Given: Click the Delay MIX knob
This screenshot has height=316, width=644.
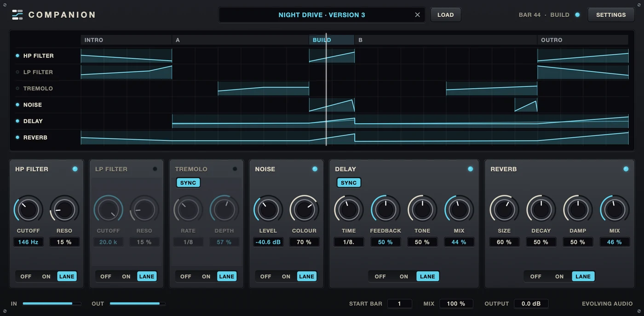Looking at the screenshot, I should (x=459, y=210).
